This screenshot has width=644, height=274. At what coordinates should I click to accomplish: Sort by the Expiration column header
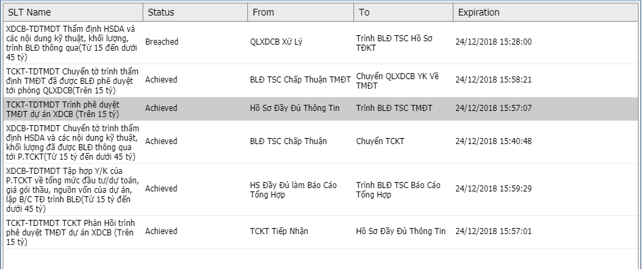tap(546, 12)
